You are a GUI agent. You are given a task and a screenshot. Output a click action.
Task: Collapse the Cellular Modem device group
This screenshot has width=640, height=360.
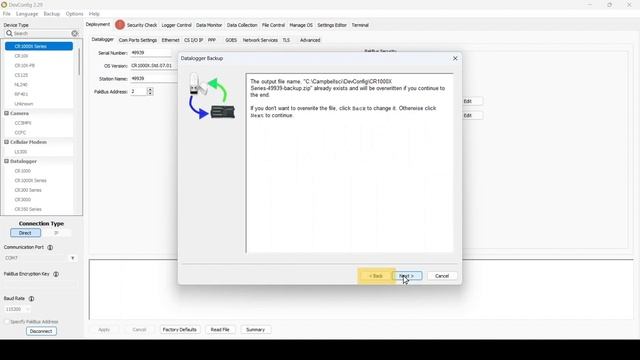pyautogui.click(x=7, y=142)
